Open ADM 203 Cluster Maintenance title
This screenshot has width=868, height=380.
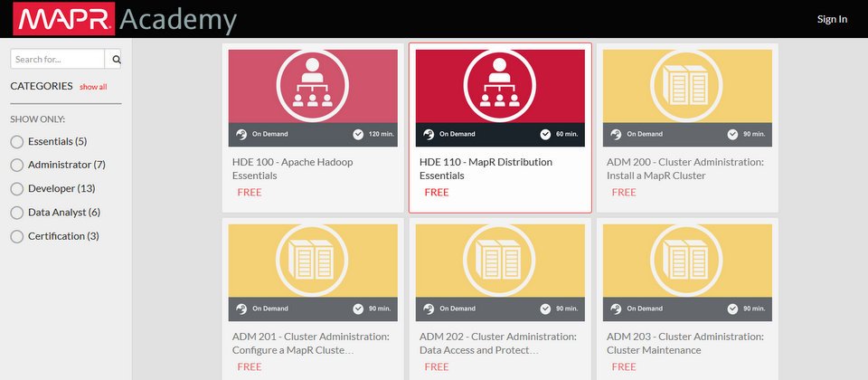pos(684,344)
